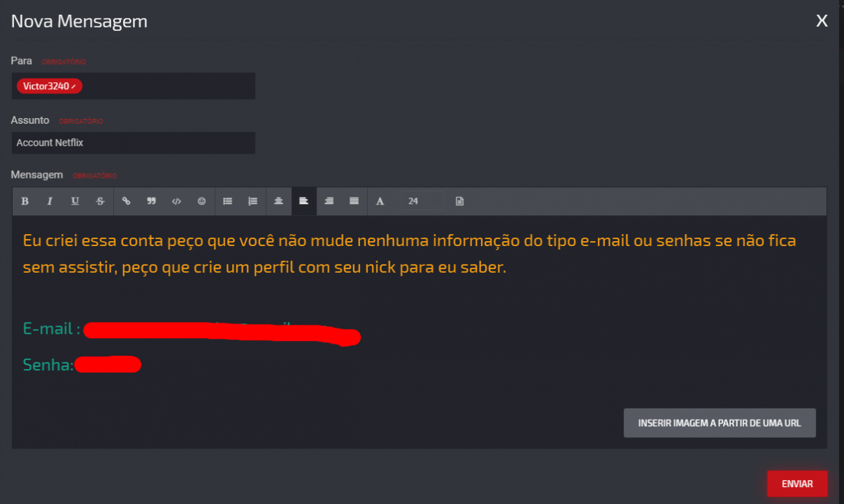Screen dimensions: 844x504
Task: Click the Assunto field with Account Netflix
Action: [134, 143]
